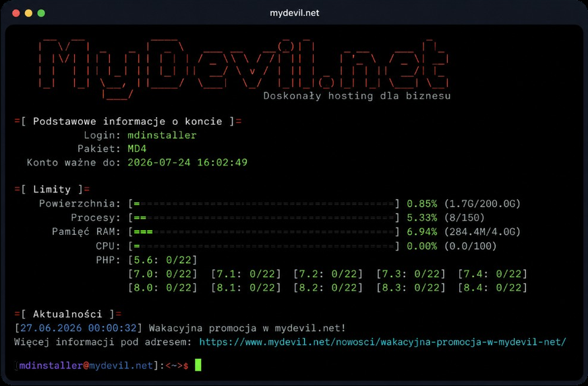Click the mdinstaller@mydevil.net shell prompt

[102, 365]
